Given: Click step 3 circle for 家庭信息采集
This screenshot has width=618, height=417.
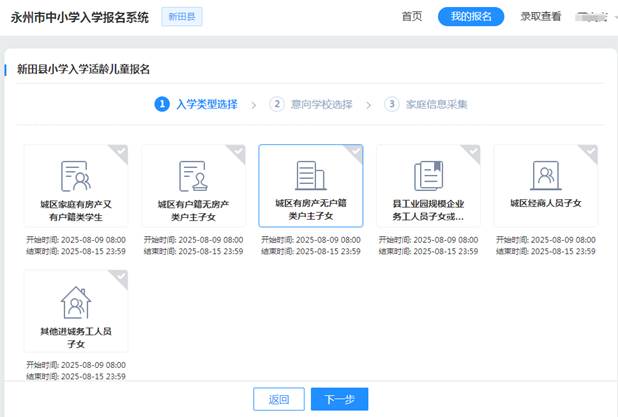Looking at the screenshot, I should tap(392, 104).
